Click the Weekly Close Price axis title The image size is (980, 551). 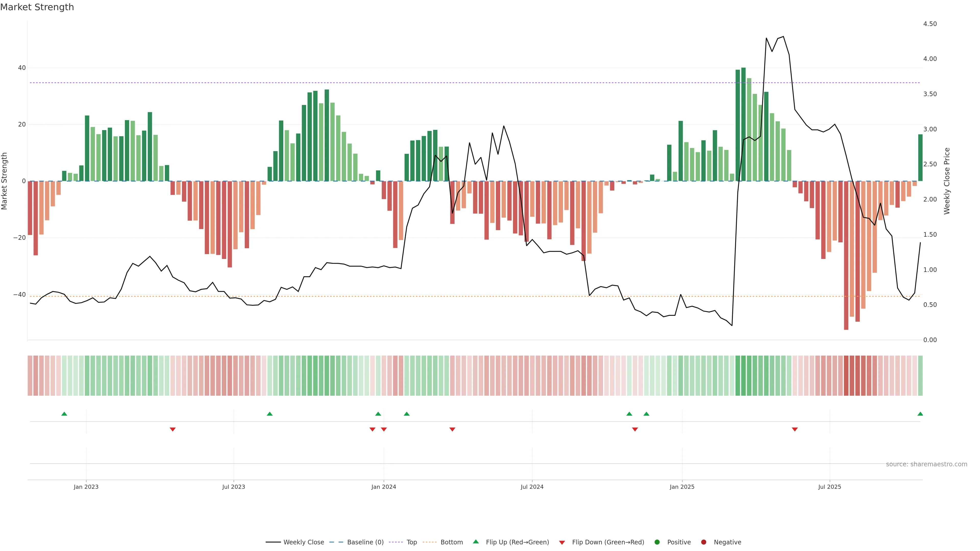tap(947, 181)
